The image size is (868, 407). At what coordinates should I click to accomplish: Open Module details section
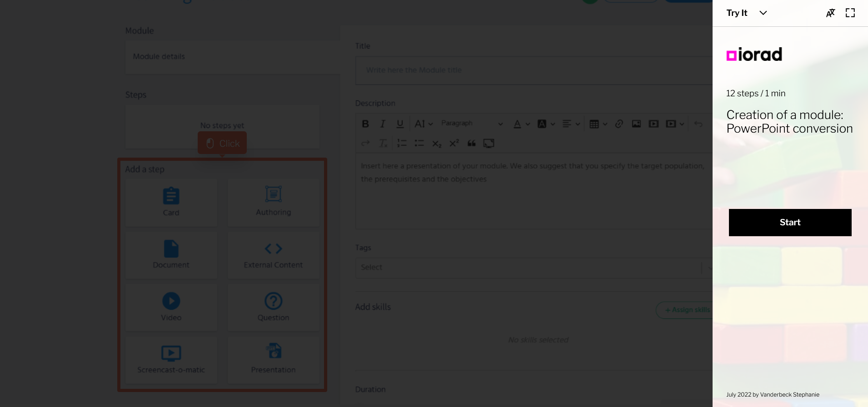point(159,57)
